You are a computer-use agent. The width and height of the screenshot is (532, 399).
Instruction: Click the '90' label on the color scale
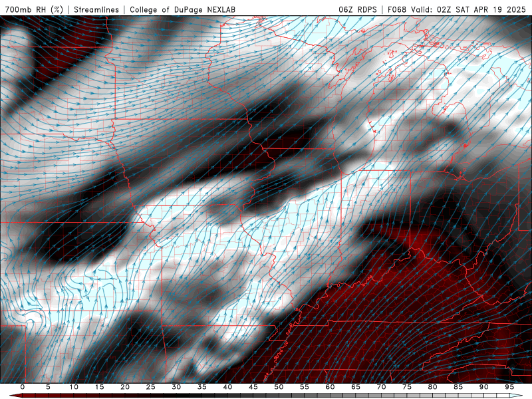(483, 387)
